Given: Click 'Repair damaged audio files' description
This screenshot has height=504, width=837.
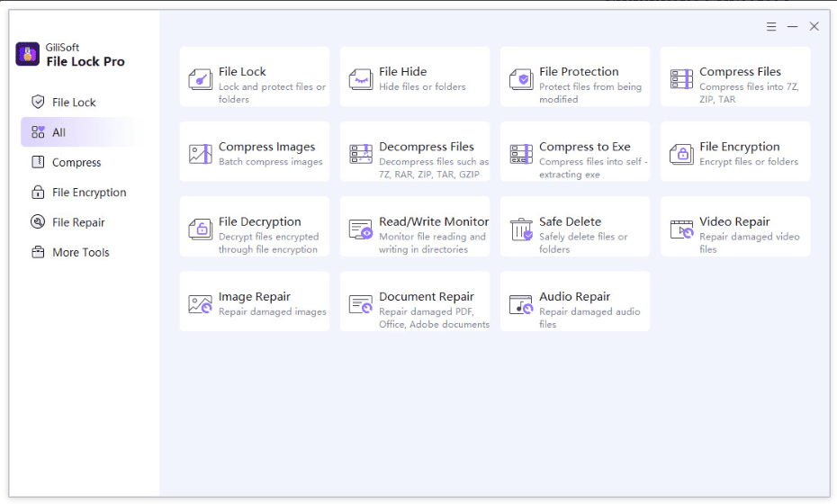Looking at the screenshot, I should tap(589, 318).
